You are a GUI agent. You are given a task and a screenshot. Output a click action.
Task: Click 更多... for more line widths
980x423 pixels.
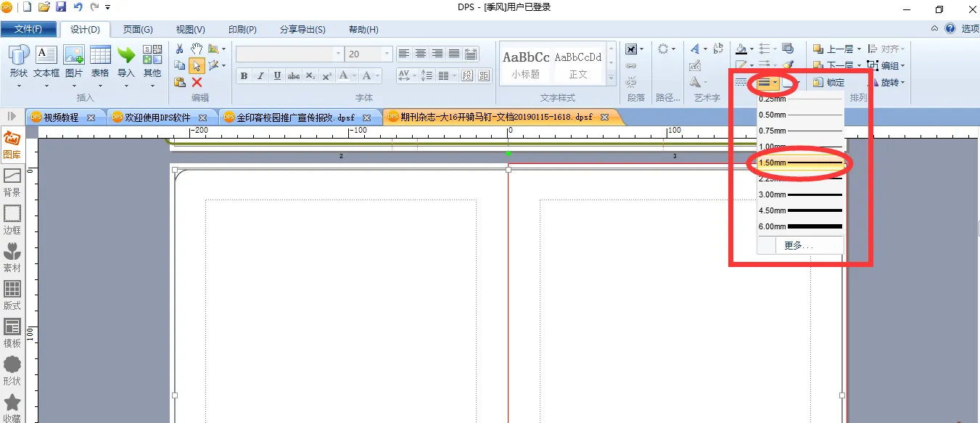click(799, 245)
